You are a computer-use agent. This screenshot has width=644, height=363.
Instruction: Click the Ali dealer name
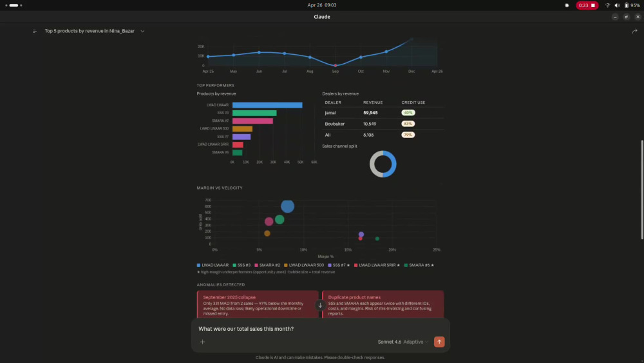327,135
